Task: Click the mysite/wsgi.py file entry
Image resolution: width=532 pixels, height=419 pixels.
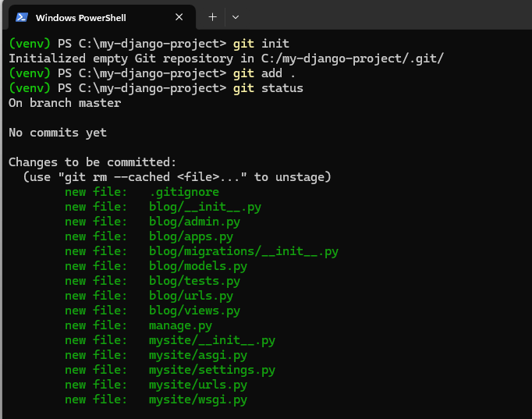Action: (198, 399)
